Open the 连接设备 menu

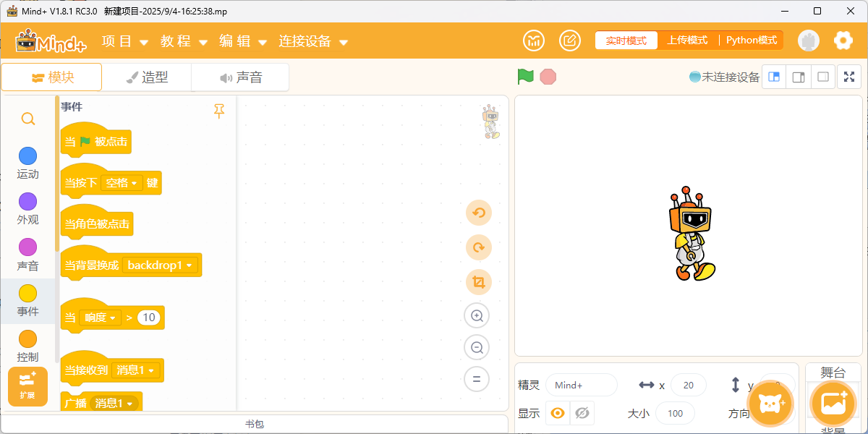click(x=313, y=41)
